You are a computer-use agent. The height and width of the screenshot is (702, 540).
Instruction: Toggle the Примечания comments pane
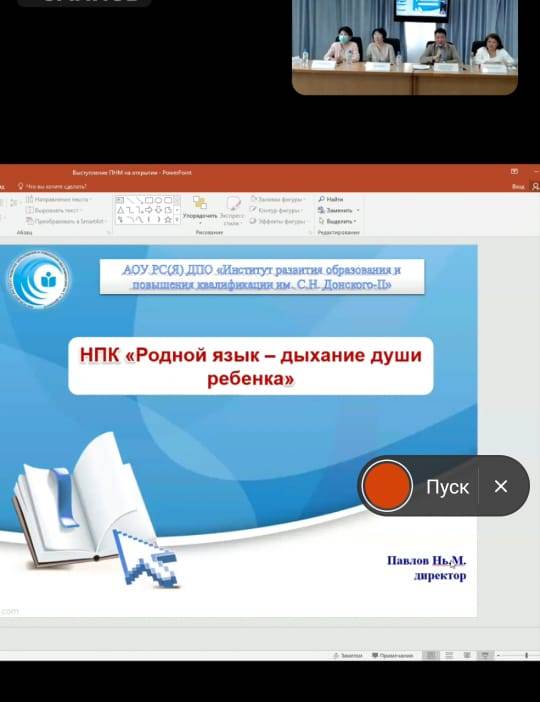[393, 655]
